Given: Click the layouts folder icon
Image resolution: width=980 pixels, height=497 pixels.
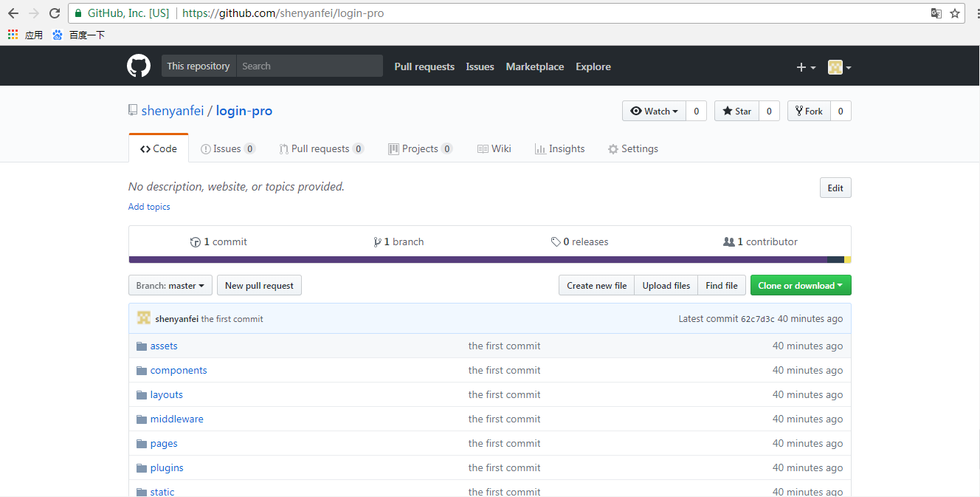Looking at the screenshot, I should tap(142, 394).
